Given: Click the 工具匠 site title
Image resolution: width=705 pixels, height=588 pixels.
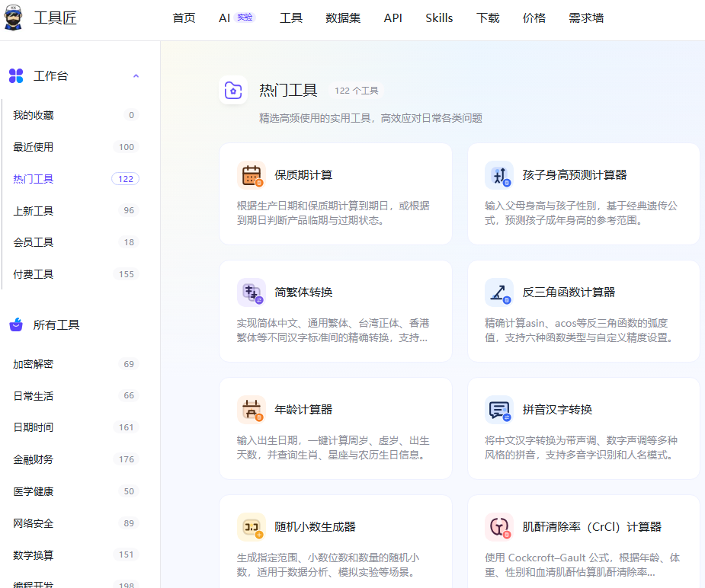Looking at the screenshot, I should (x=55, y=18).
